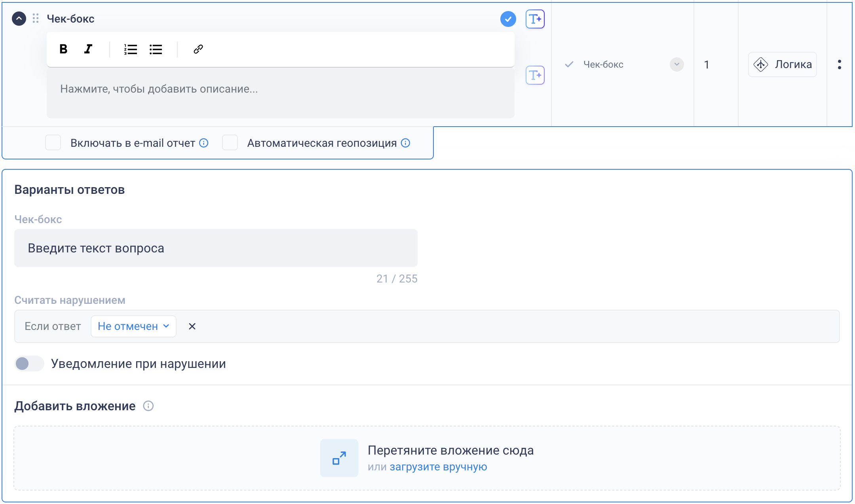Click the blue confirm checkmark icon
855x504 pixels.
[508, 19]
